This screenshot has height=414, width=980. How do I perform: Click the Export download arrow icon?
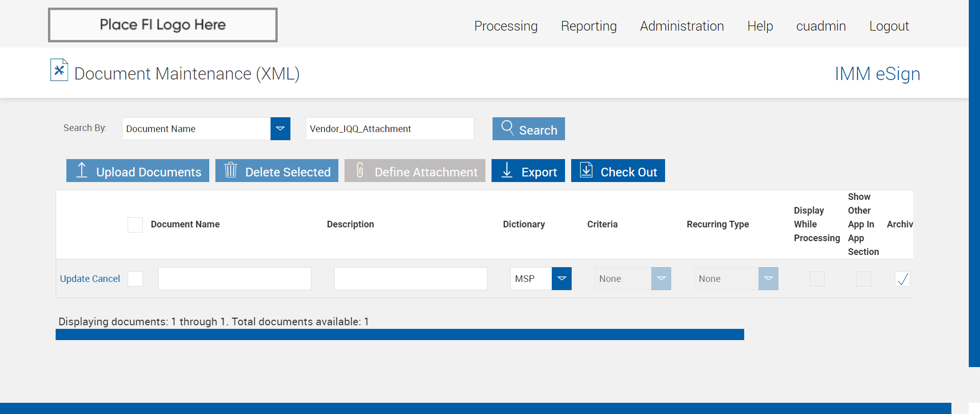pyautogui.click(x=507, y=170)
